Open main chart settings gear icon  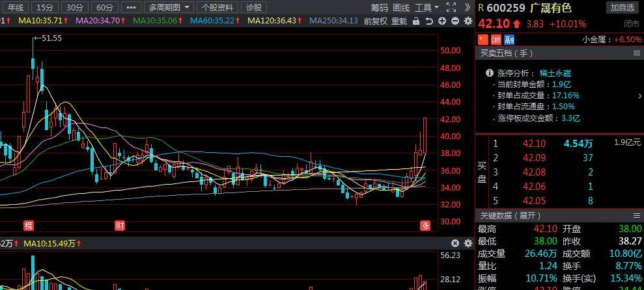point(468,21)
